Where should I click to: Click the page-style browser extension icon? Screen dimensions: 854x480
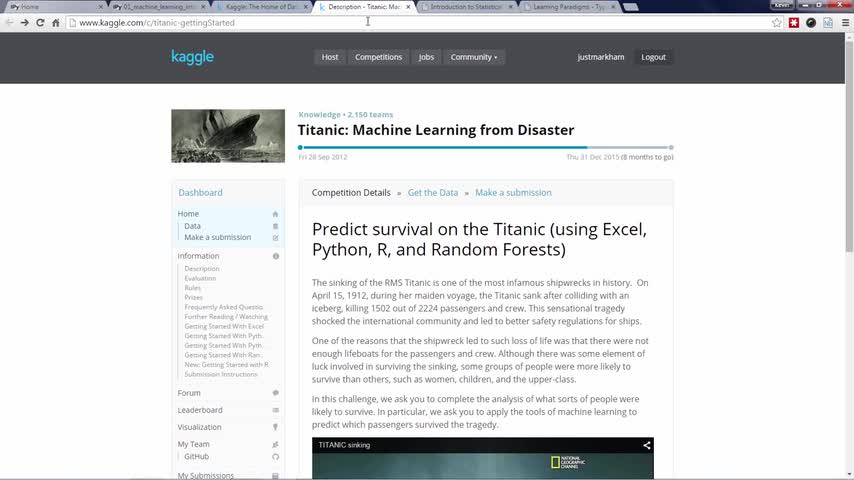(828, 22)
